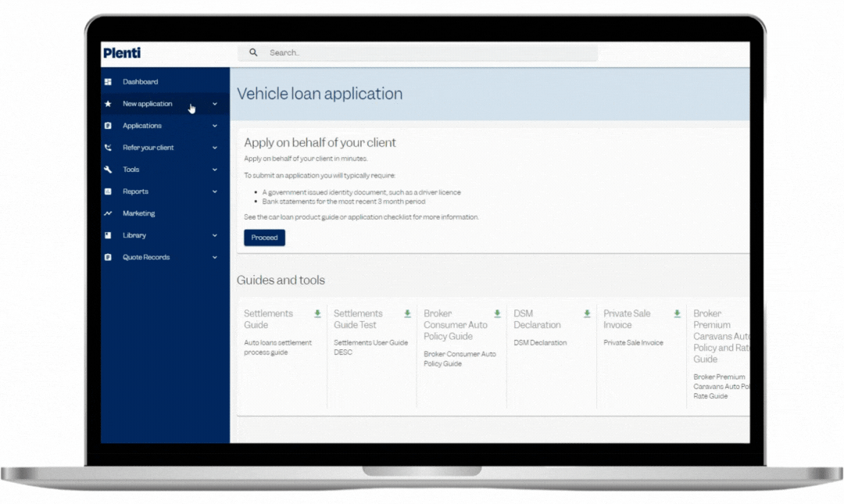Open the Settlements Guide Test card title

click(x=358, y=319)
